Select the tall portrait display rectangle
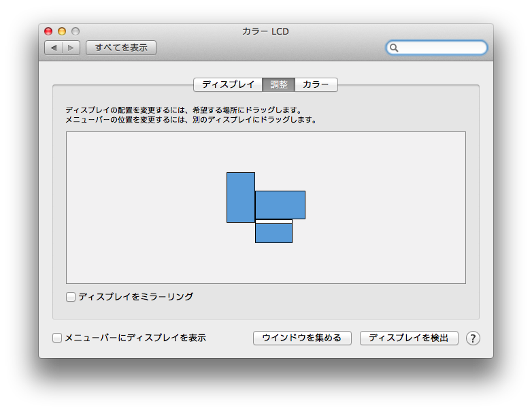 coord(241,197)
